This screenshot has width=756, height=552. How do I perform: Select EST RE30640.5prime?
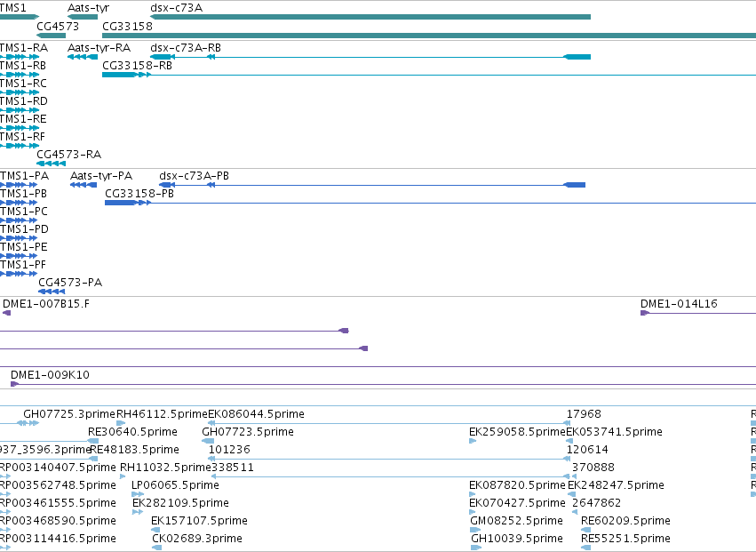[132, 432]
